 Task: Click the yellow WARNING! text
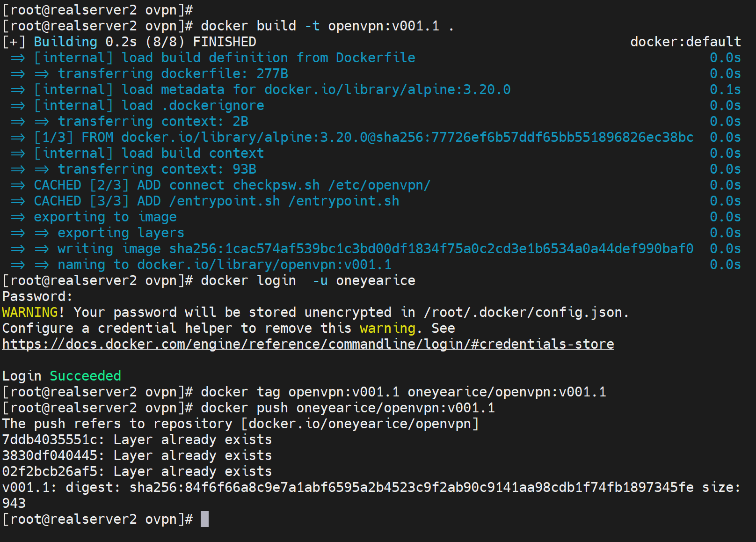coord(33,312)
